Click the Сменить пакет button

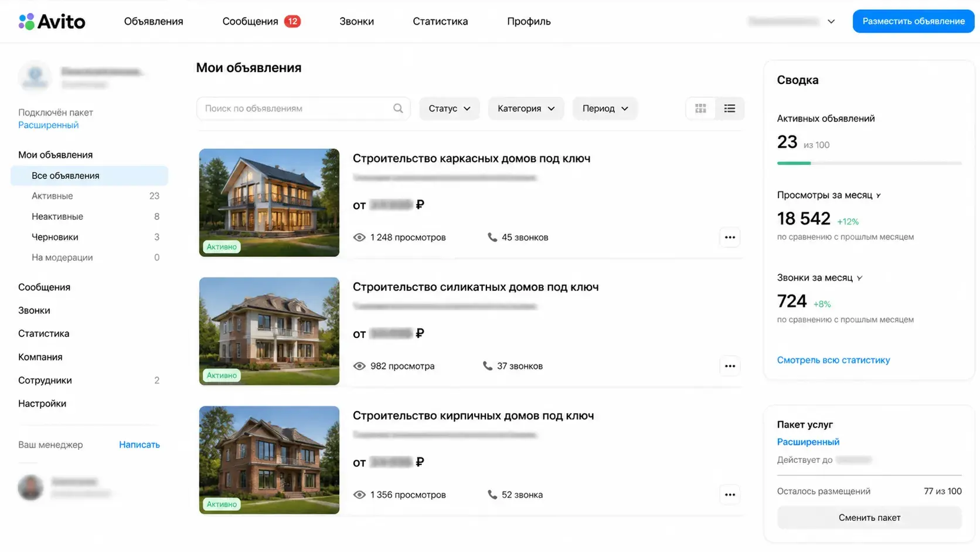[869, 517]
